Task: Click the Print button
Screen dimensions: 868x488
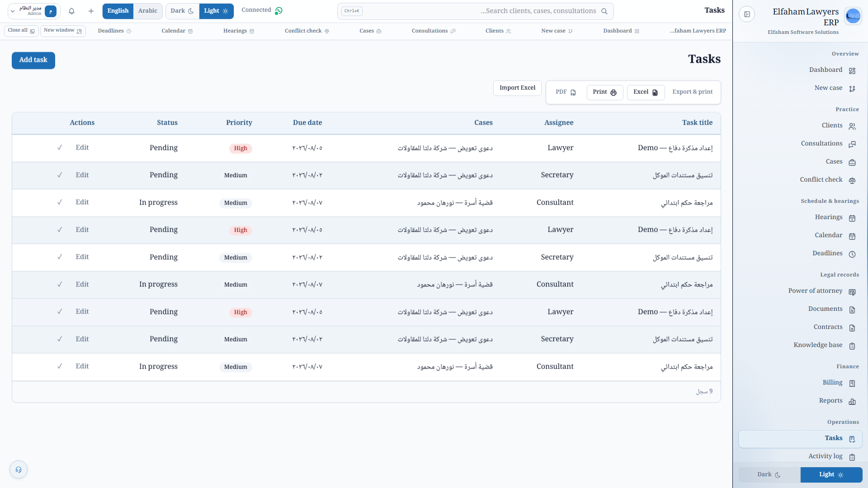Action: click(x=605, y=92)
